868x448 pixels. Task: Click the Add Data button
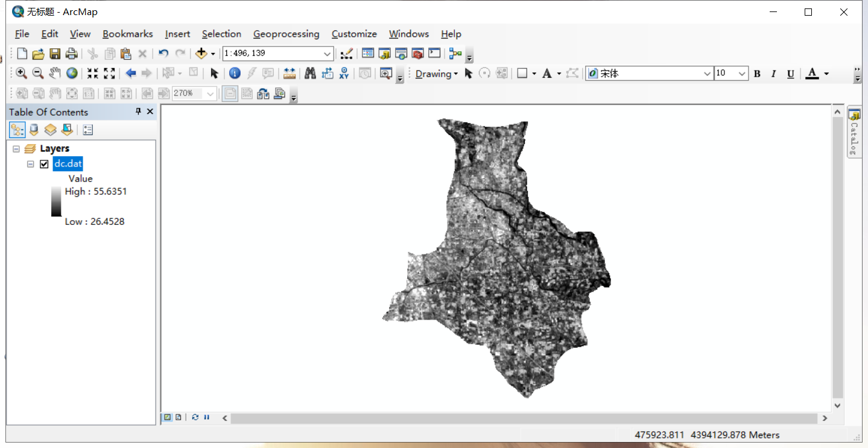coord(201,54)
